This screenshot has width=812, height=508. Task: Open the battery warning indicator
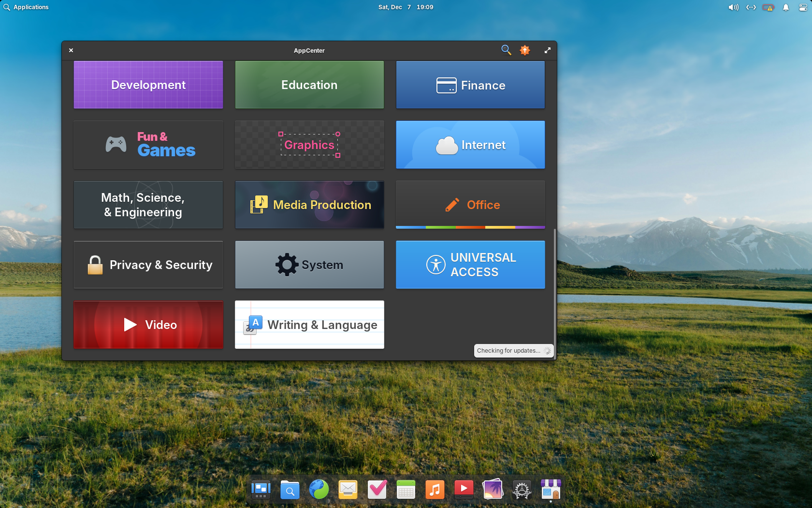click(x=768, y=7)
